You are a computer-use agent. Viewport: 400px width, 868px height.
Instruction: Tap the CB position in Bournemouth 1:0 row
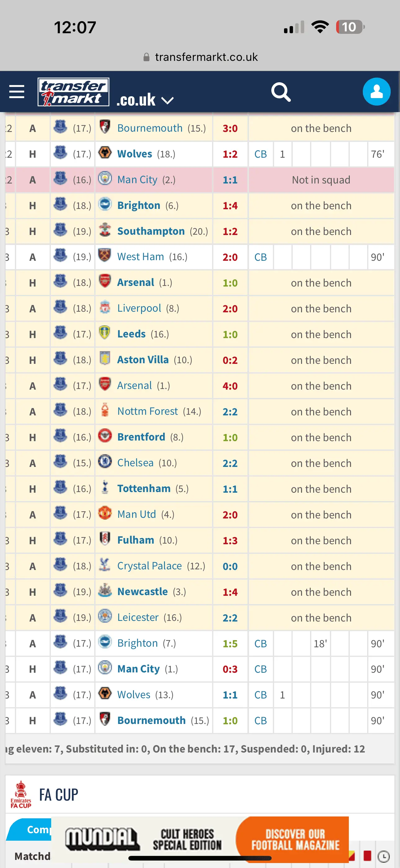click(x=260, y=721)
